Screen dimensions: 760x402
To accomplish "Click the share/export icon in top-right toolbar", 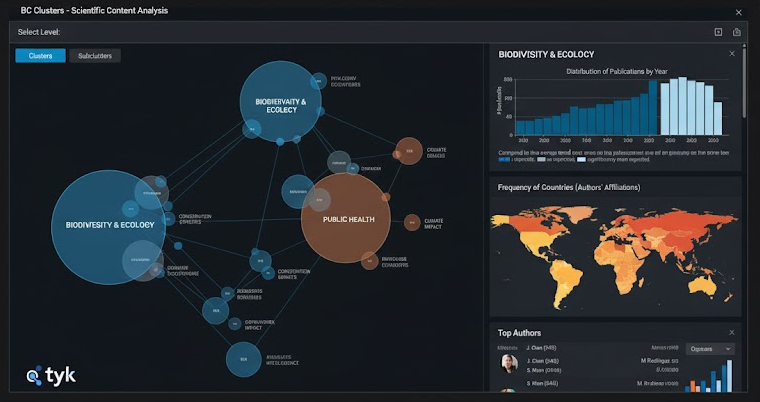I will click(737, 32).
